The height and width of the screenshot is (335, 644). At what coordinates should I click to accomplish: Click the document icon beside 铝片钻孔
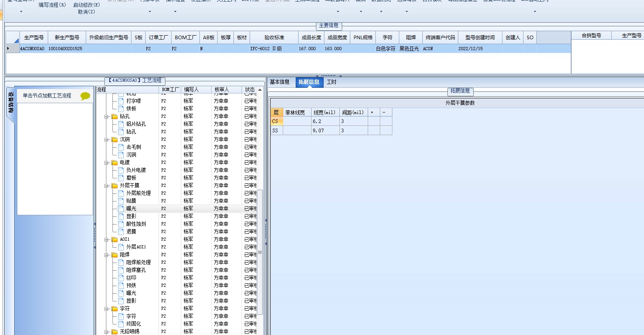pyautogui.click(x=121, y=124)
